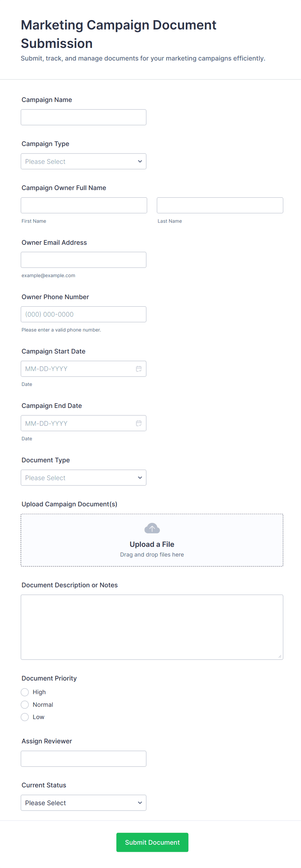301x868 pixels.
Task: Click the cloud upload icon
Action: [x=152, y=528]
